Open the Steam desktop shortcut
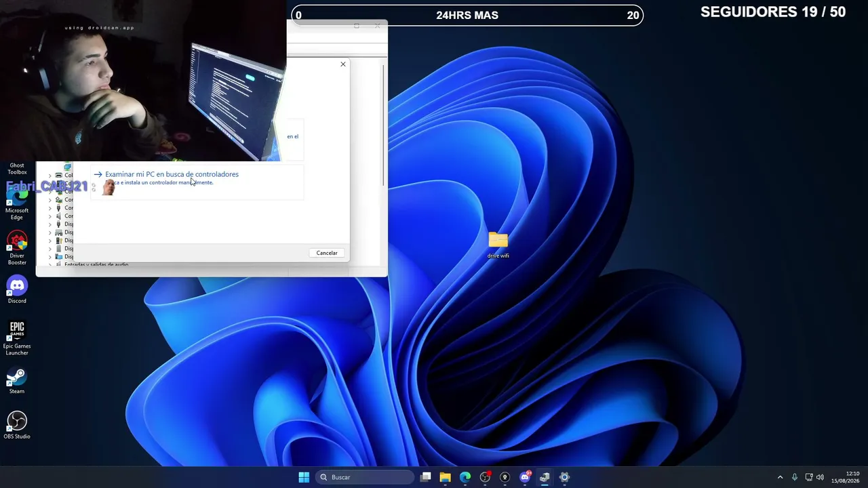The image size is (868, 488). click(17, 381)
